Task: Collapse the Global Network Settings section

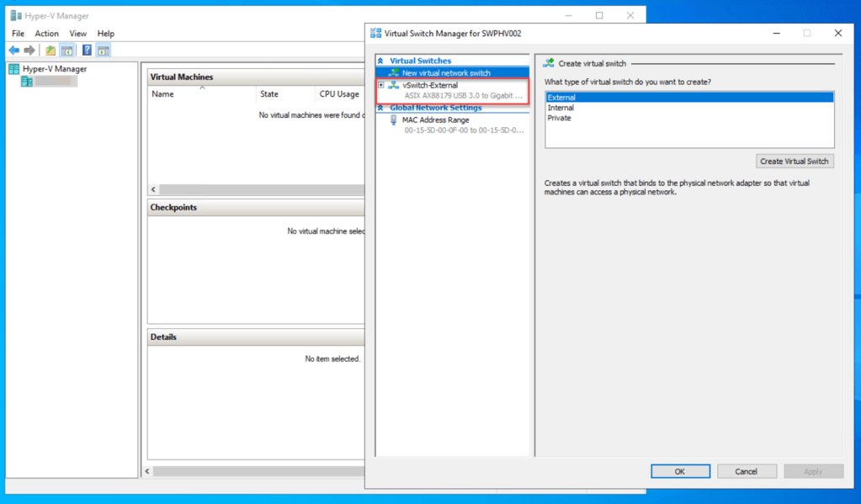Action: tap(380, 108)
